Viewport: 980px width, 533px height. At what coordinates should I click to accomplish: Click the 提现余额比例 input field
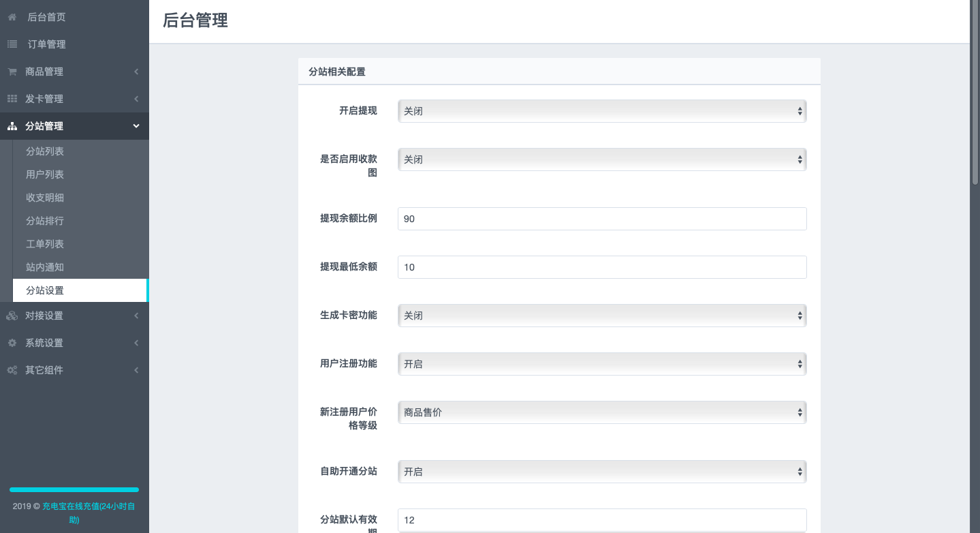(601, 219)
